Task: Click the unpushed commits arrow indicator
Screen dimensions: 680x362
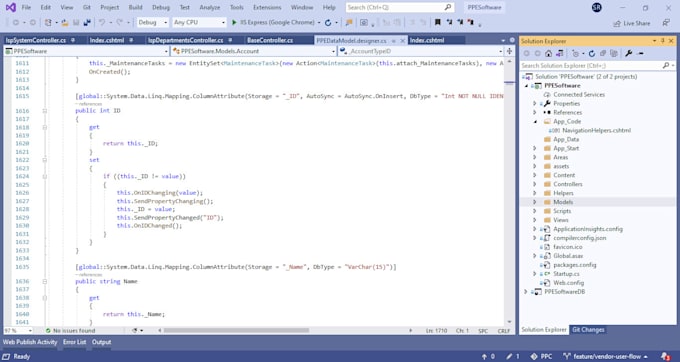Action: (488, 356)
